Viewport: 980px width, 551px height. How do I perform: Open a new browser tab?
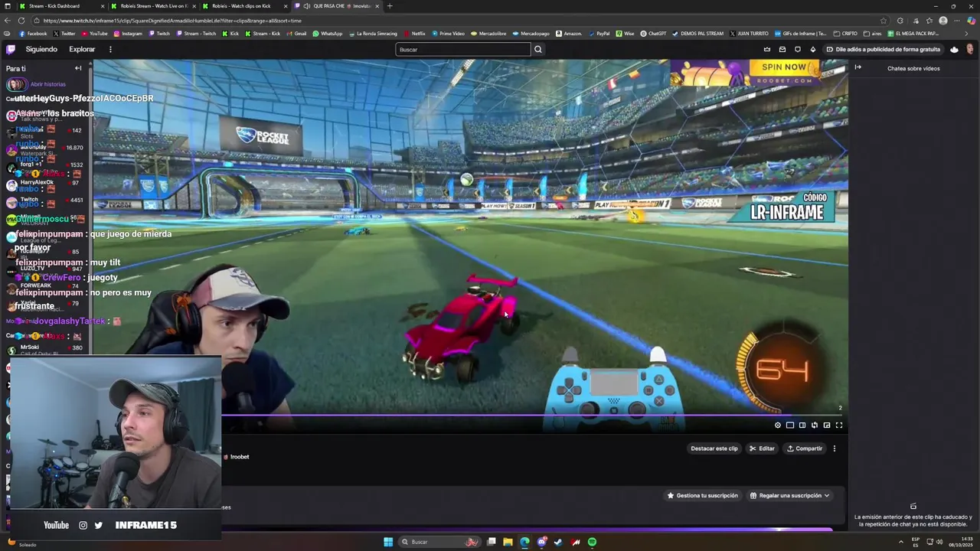(390, 6)
